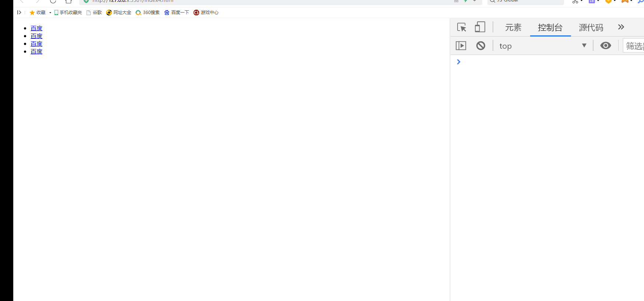The image size is (644, 301).
Task: Expand the bookmarks sidebar toggle icon
Action: [19, 12]
